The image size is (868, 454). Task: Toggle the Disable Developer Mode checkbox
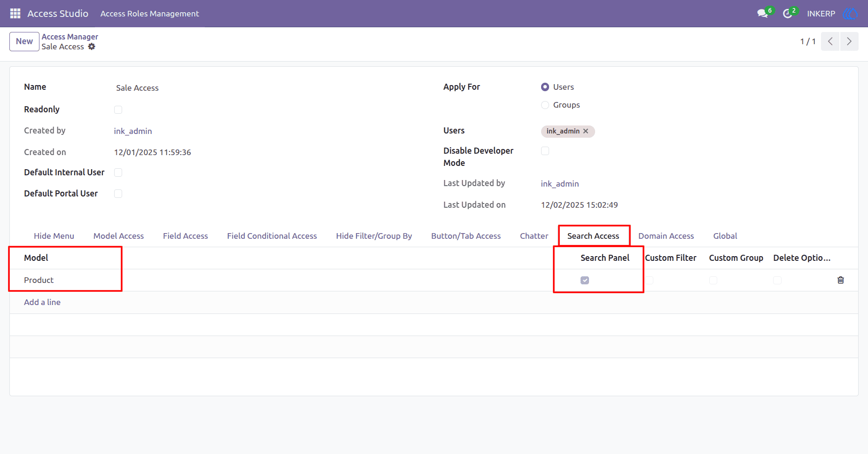pos(545,151)
